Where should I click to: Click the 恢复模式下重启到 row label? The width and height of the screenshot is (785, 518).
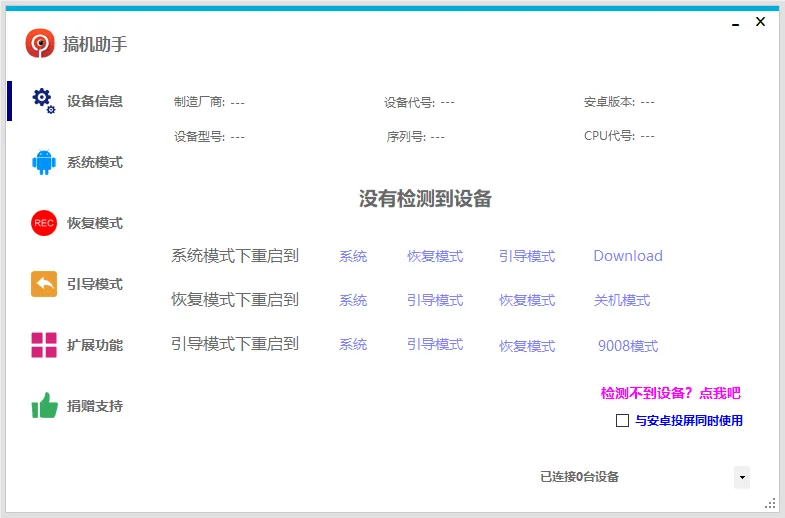click(x=235, y=300)
